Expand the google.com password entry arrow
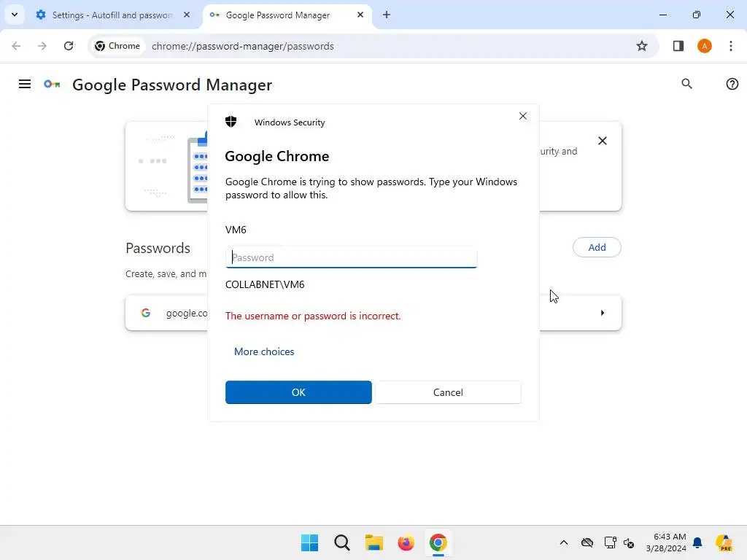Screen dimensions: 747x560 (x=602, y=313)
